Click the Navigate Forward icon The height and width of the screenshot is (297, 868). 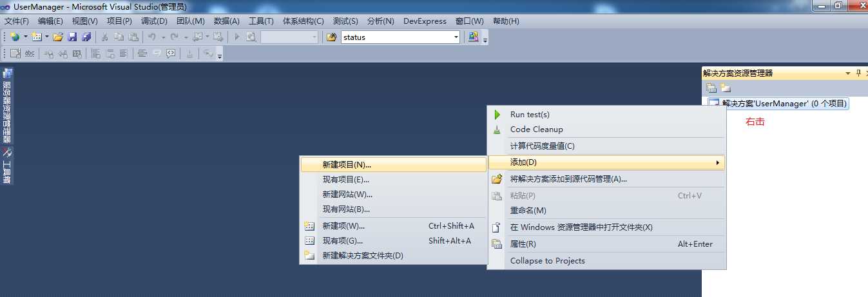pos(218,37)
